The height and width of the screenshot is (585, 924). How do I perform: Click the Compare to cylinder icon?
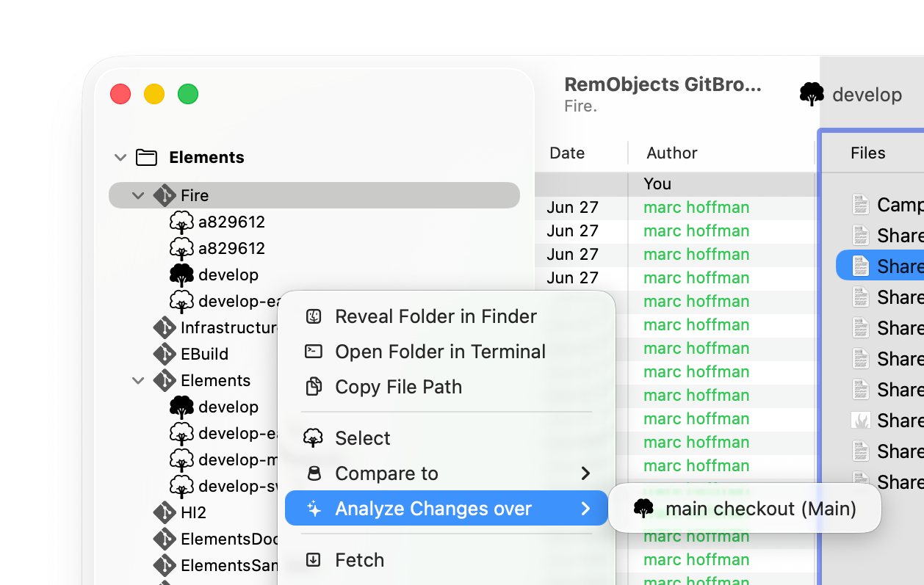(314, 473)
